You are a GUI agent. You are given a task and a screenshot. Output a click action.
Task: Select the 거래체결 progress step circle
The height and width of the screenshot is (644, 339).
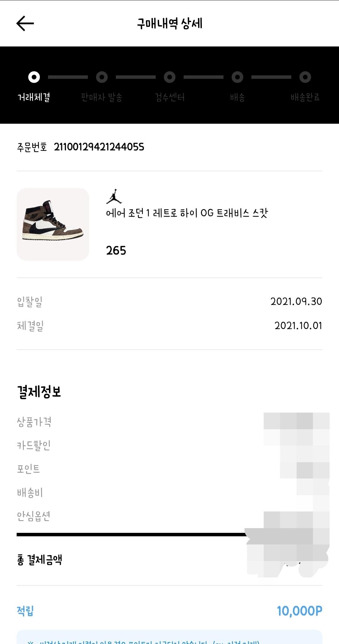[34, 77]
